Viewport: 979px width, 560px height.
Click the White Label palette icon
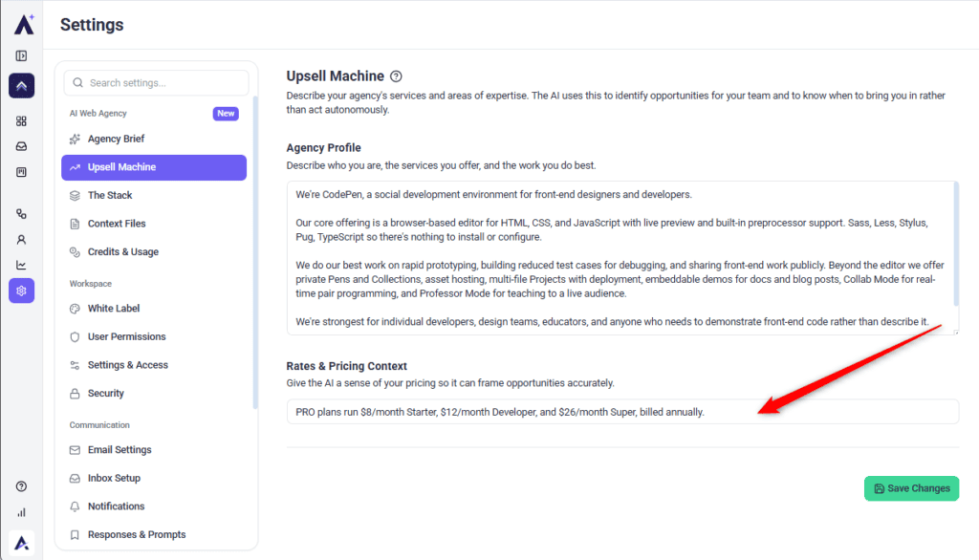click(x=75, y=309)
